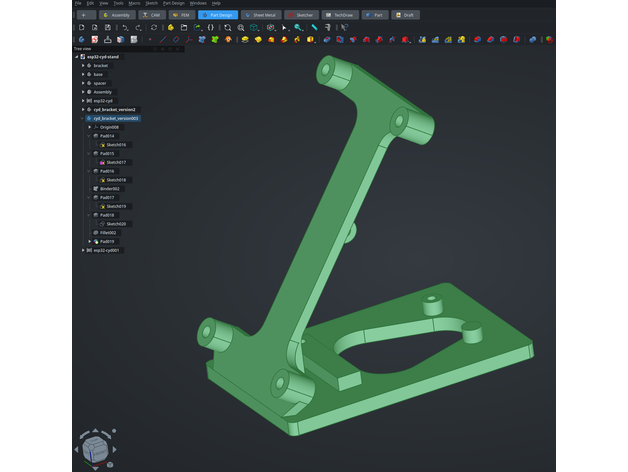Screen dimensions: 628x472
Task: Select Binder002 in the model tree
Action: (109, 188)
